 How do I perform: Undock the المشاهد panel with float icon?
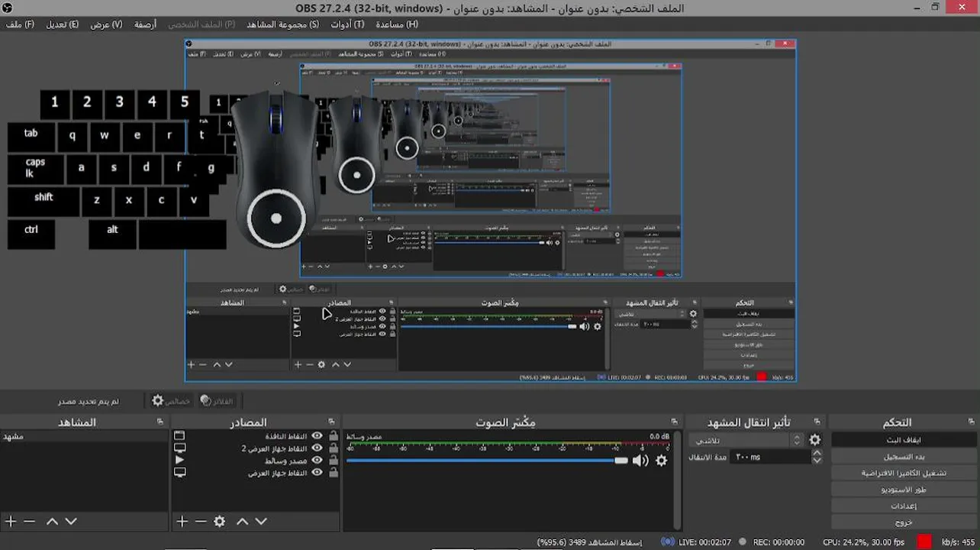[x=160, y=422]
